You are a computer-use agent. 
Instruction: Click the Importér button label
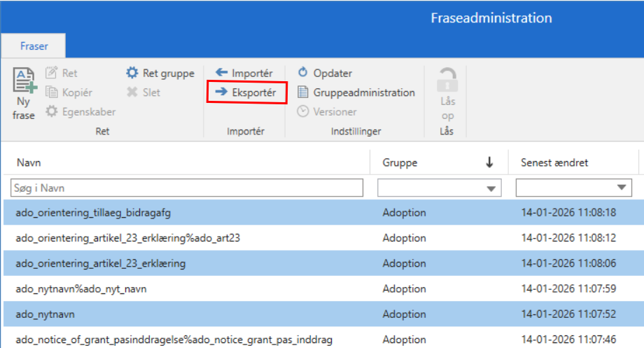252,73
